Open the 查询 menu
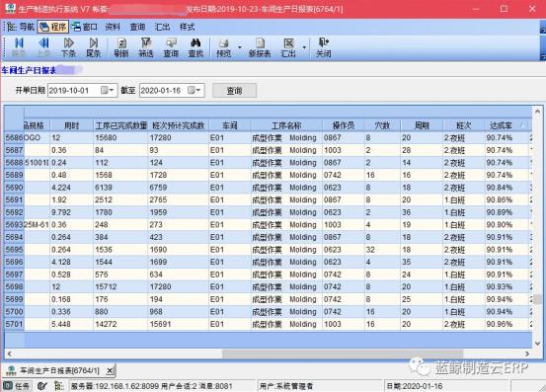The image size is (546, 392). 137,27
